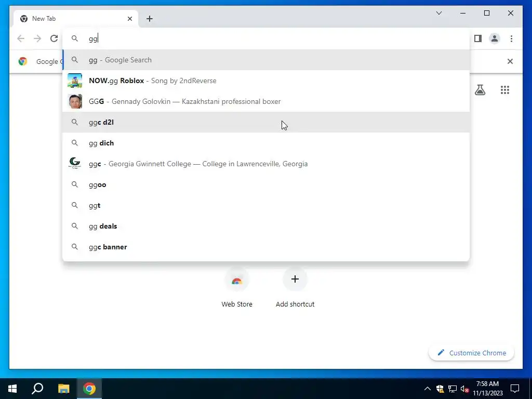Click the search icon beside 'ggoo'
532x399 pixels.
click(x=75, y=184)
